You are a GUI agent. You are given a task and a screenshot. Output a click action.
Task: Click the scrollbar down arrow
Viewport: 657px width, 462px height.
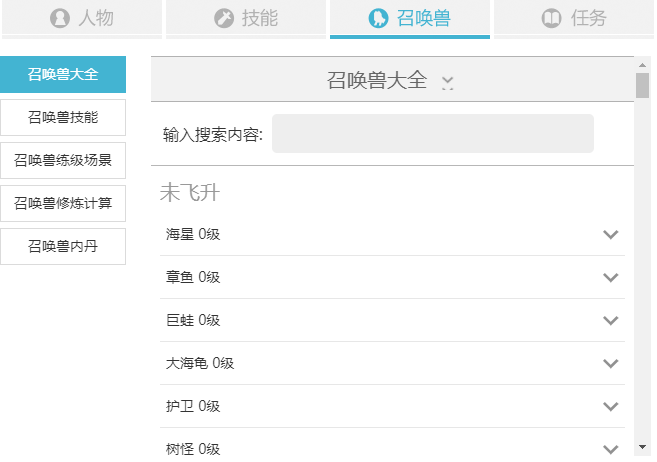tap(642, 448)
